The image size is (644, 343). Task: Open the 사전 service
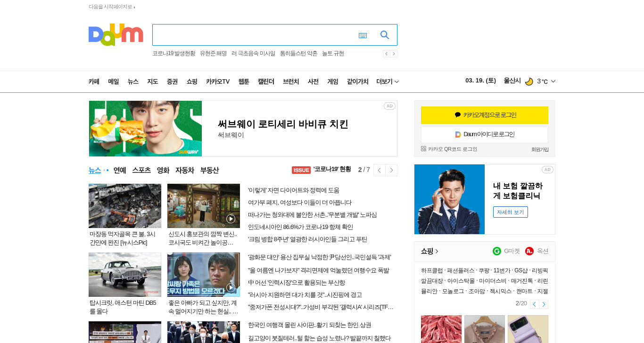coord(313,82)
